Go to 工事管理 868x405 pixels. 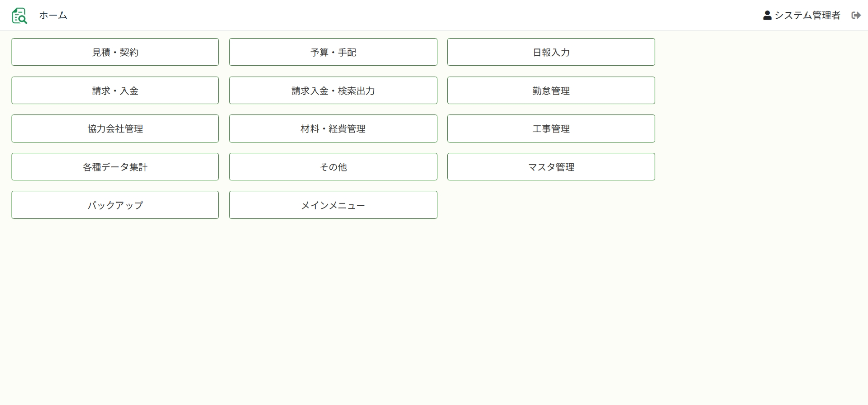[550, 129]
